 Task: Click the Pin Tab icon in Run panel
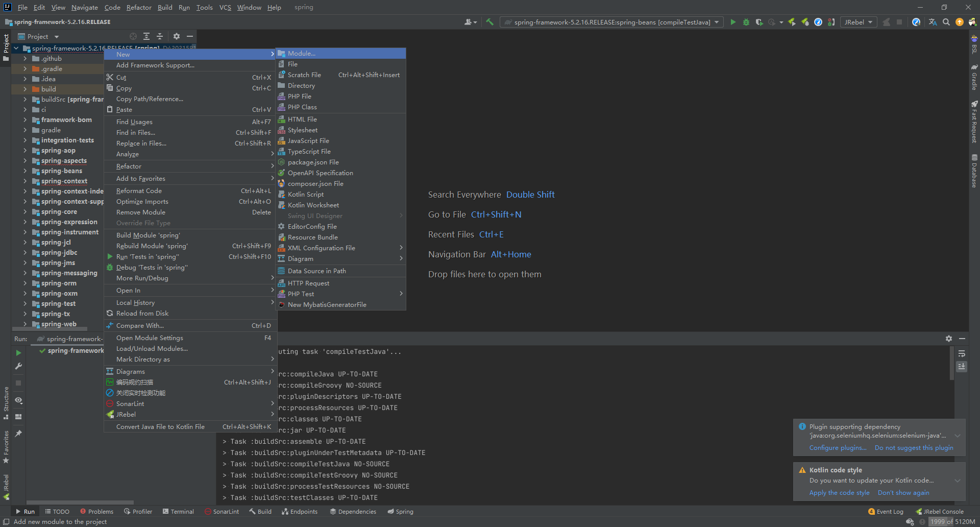pyautogui.click(x=18, y=434)
